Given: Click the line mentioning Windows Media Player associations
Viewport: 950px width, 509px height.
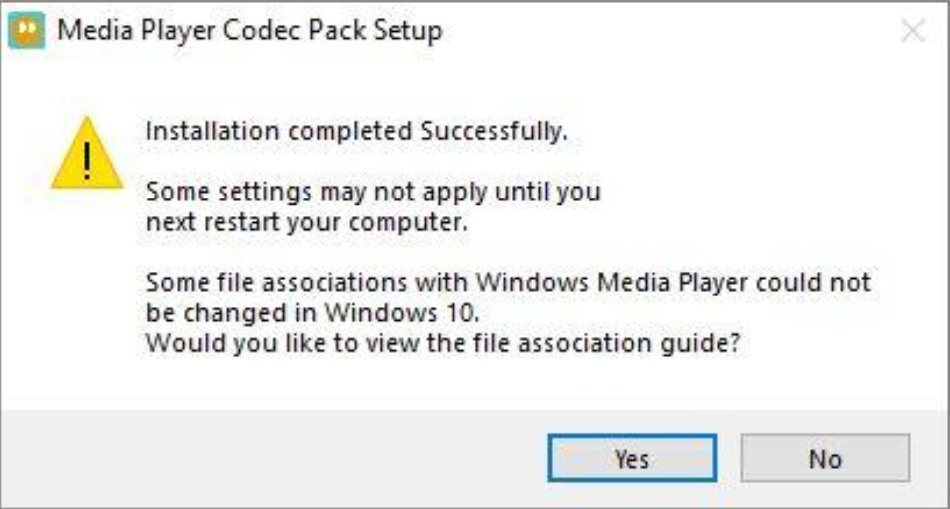Looking at the screenshot, I should tap(508, 282).
